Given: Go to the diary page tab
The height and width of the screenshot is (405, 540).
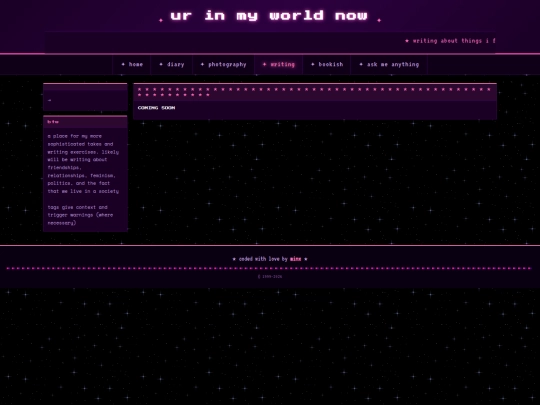Looking at the screenshot, I should tap(172, 64).
